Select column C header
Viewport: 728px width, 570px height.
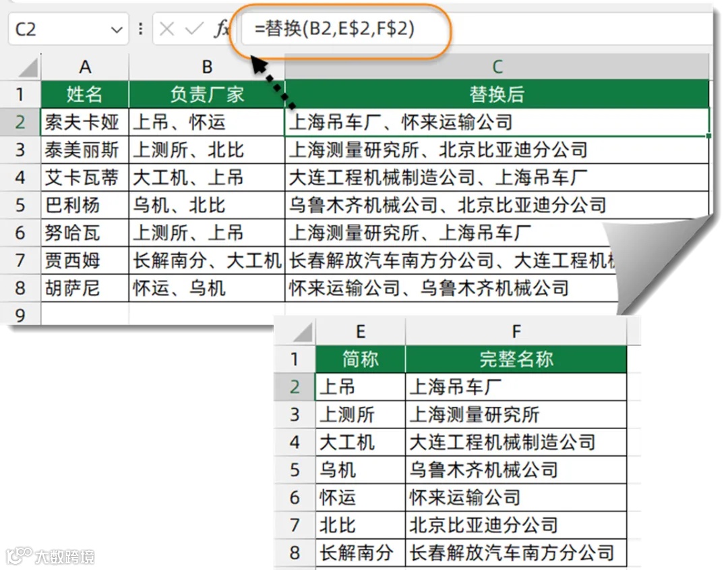click(497, 67)
